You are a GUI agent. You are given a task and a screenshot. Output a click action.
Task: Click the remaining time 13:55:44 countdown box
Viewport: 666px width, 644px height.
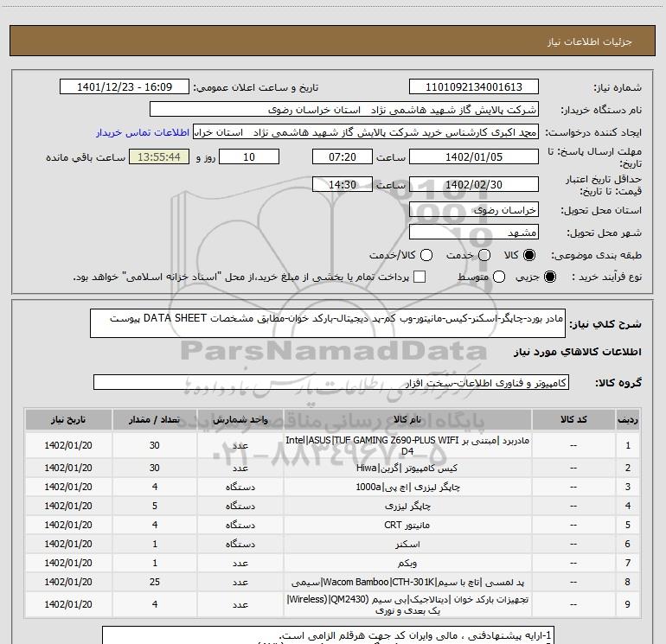158,157
